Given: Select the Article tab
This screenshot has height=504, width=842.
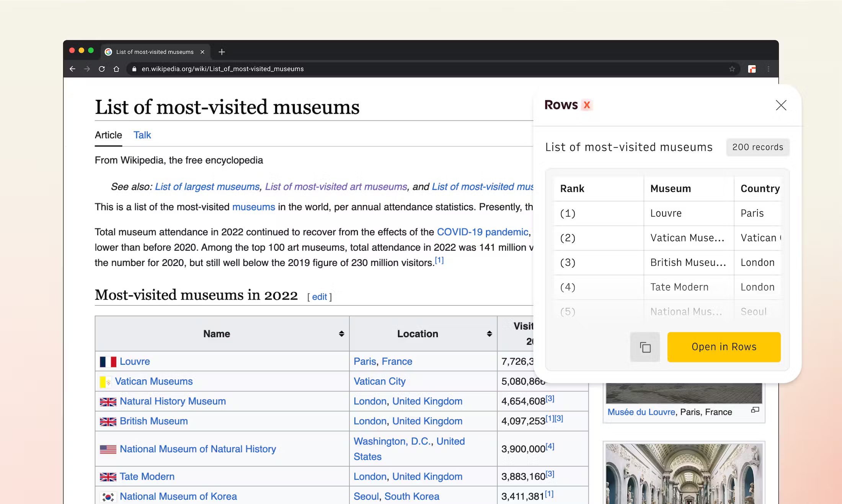Looking at the screenshot, I should click(108, 135).
